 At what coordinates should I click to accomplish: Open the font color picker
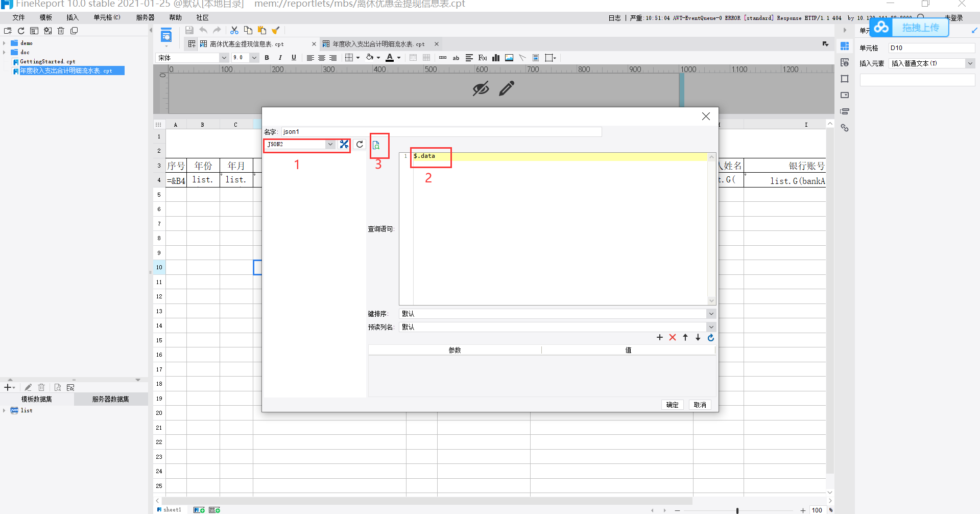point(390,58)
